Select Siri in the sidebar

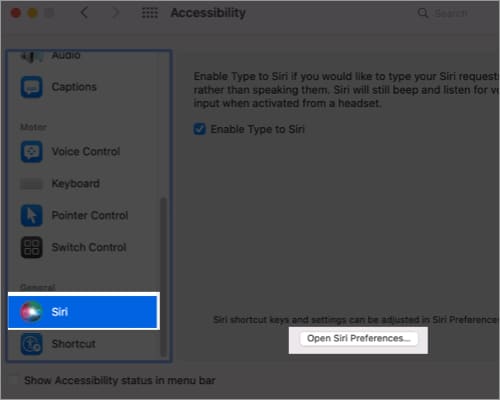(83, 312)
